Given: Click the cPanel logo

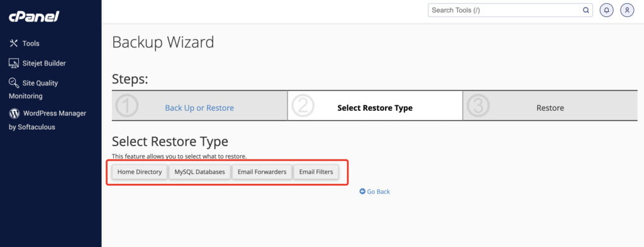Looking at the screenshot, I should point(34,17).
